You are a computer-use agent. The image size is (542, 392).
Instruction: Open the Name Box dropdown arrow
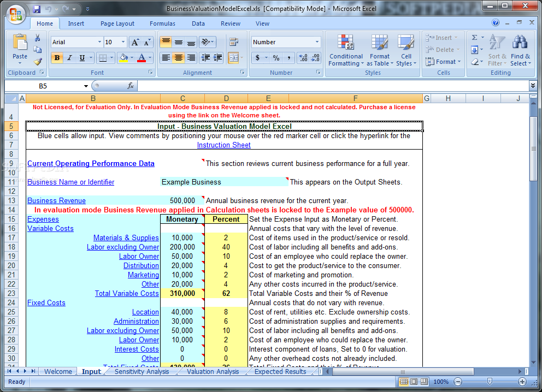86,86
